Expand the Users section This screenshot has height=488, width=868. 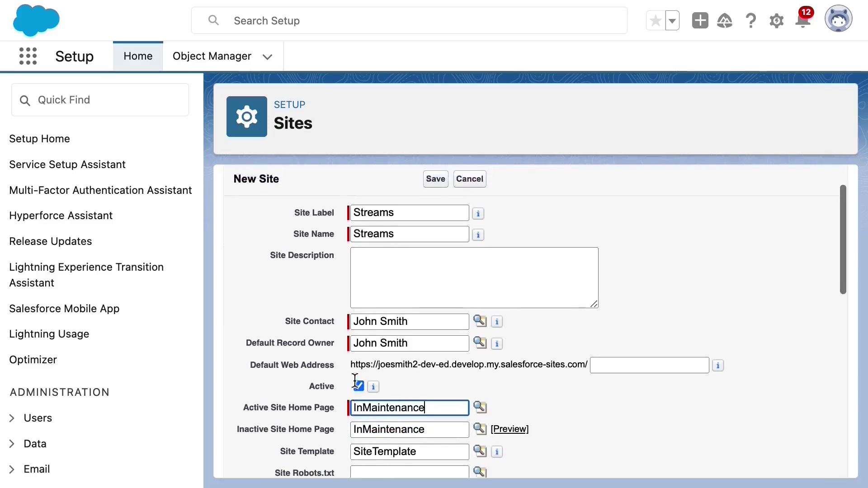(x=12, y=418)
